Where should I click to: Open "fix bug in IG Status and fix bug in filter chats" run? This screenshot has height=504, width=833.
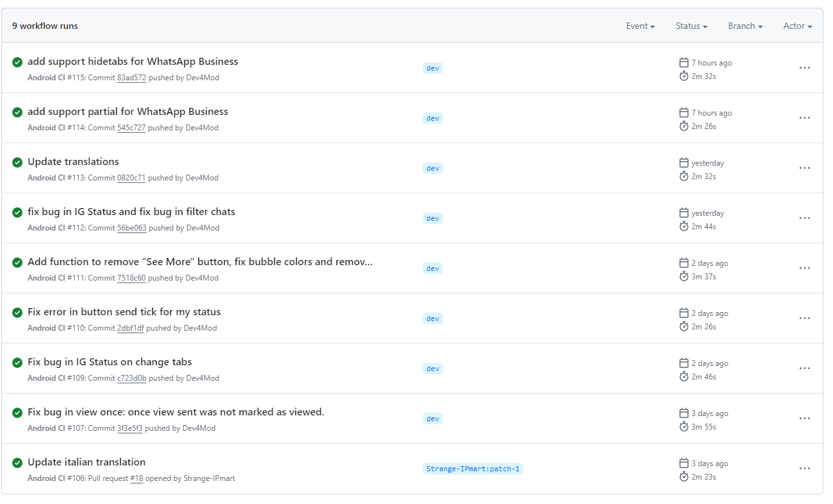(131, 212)
